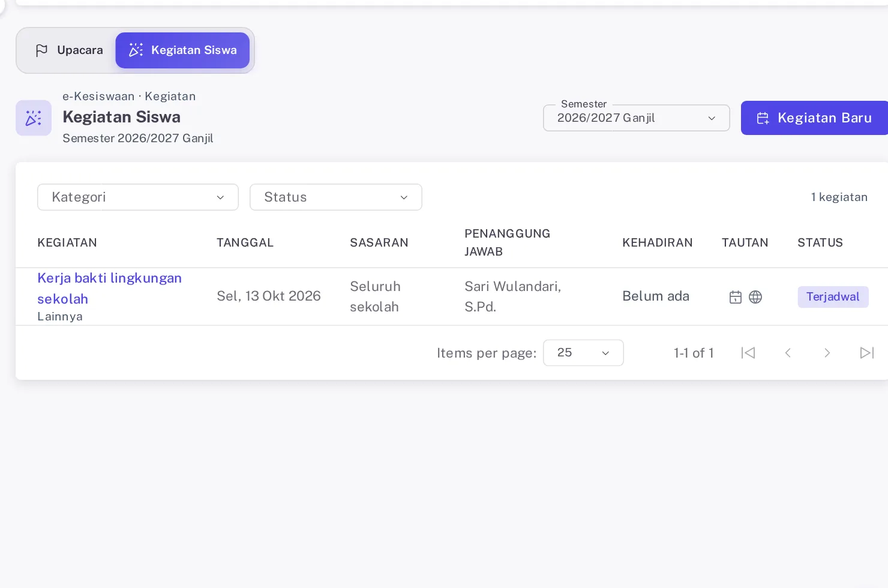
Task: Expand the Kategori filter dropdown
Action: pos(138,197)
